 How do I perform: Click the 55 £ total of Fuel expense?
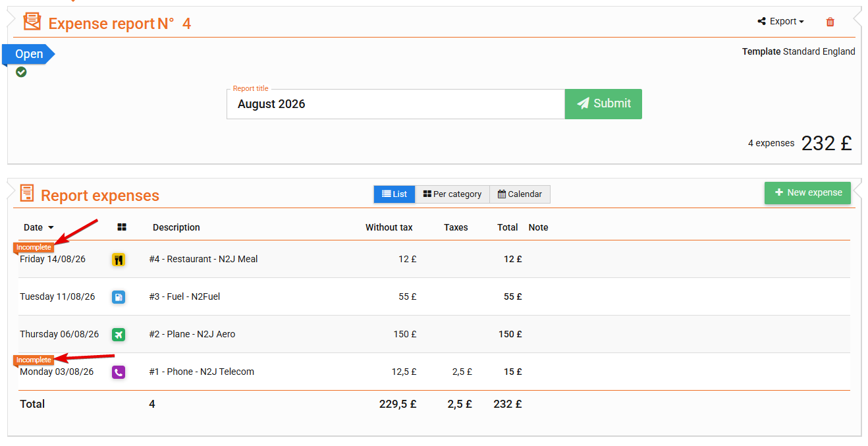tap(513, 296)
